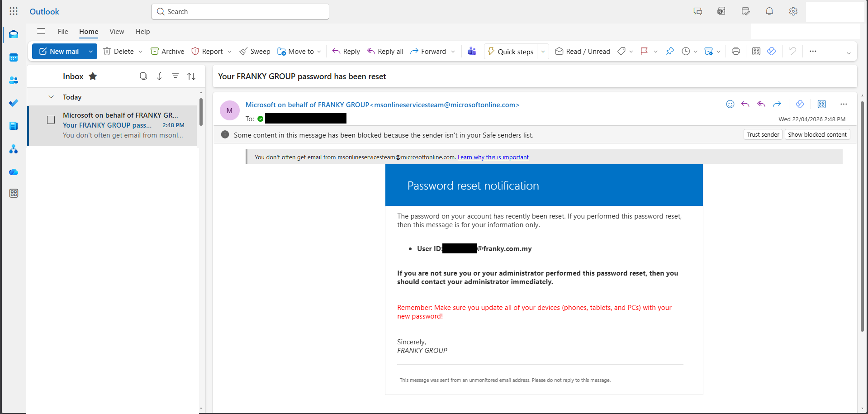
Task: Open the File menu
Action: (x=63, y=32)
